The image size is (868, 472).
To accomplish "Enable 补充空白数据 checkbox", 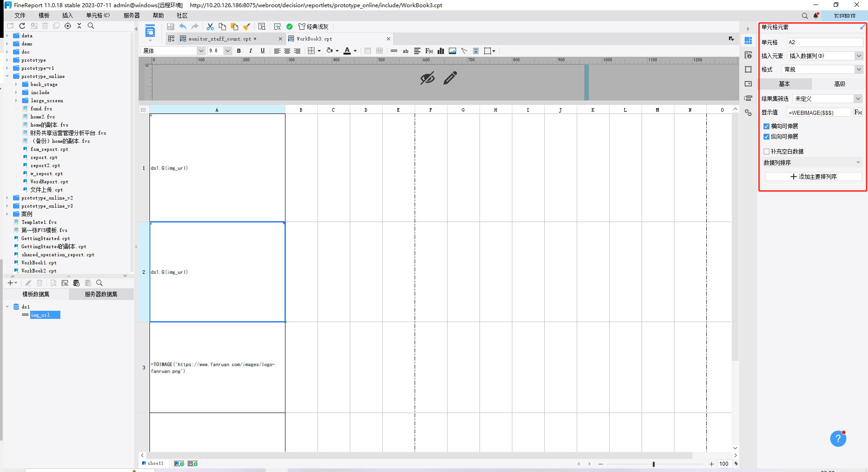I will tap(766, 152).
